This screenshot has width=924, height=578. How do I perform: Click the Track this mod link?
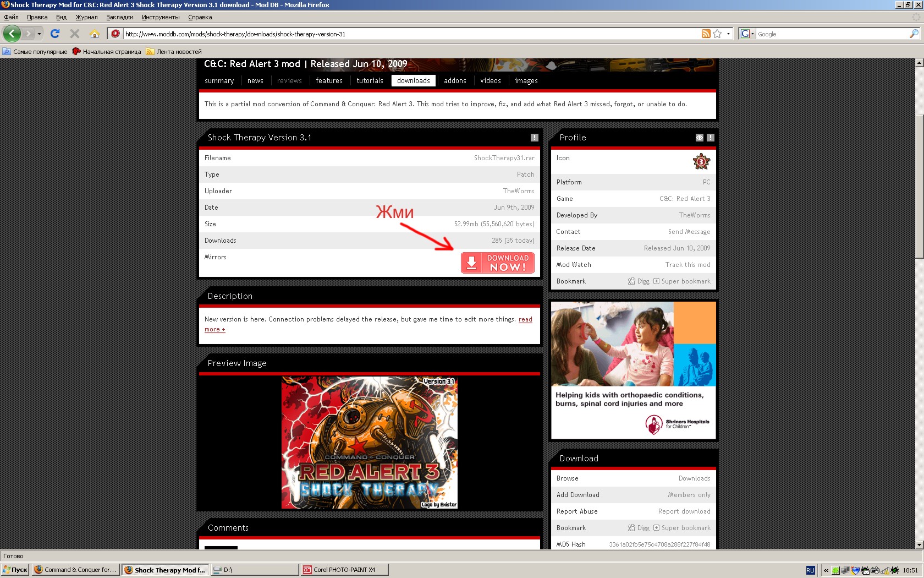(688, 265)
